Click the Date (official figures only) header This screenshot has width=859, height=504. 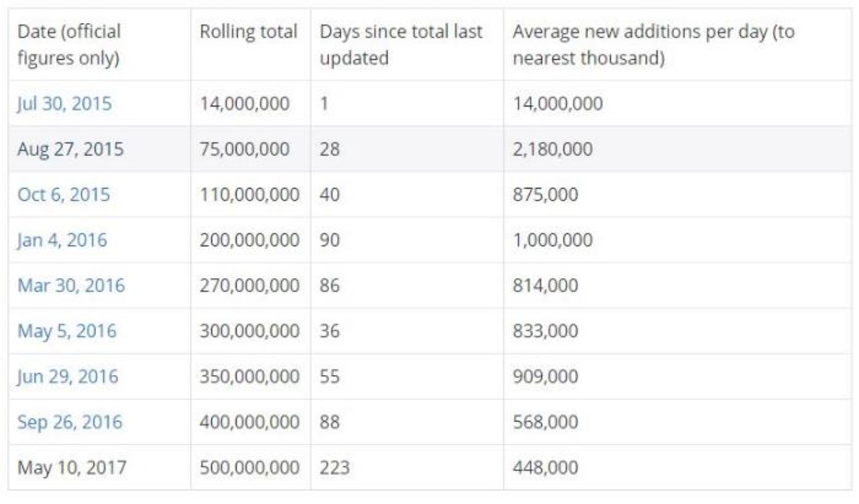pos(69,45)
